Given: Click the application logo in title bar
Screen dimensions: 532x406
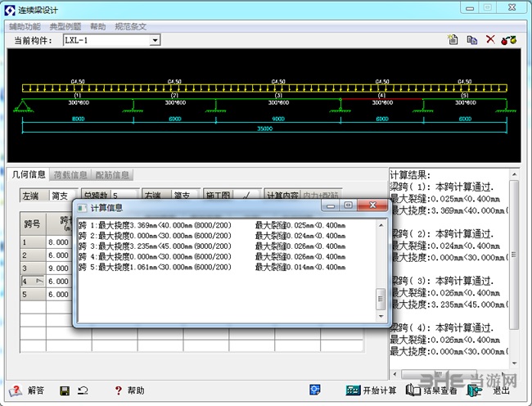Looking at the screenshot, I should (x=10, y=10).
